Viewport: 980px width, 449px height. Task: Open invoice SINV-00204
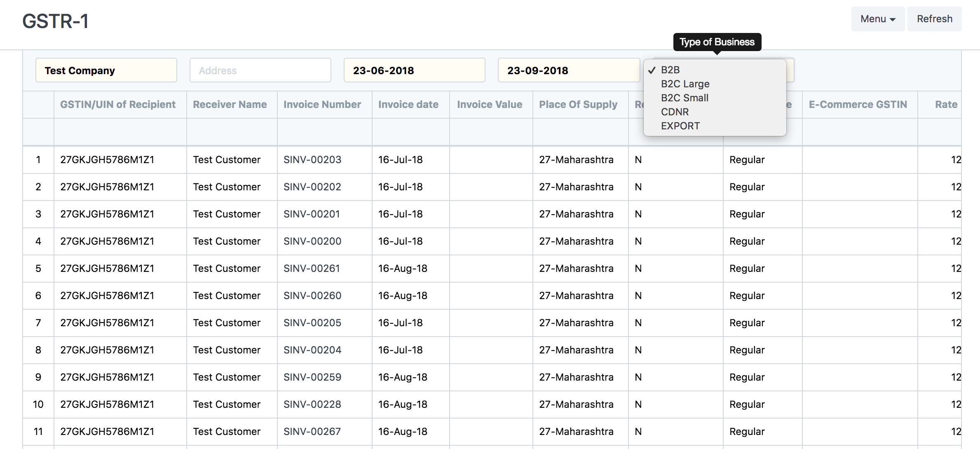pyautogui.click(x=312, y=350)
